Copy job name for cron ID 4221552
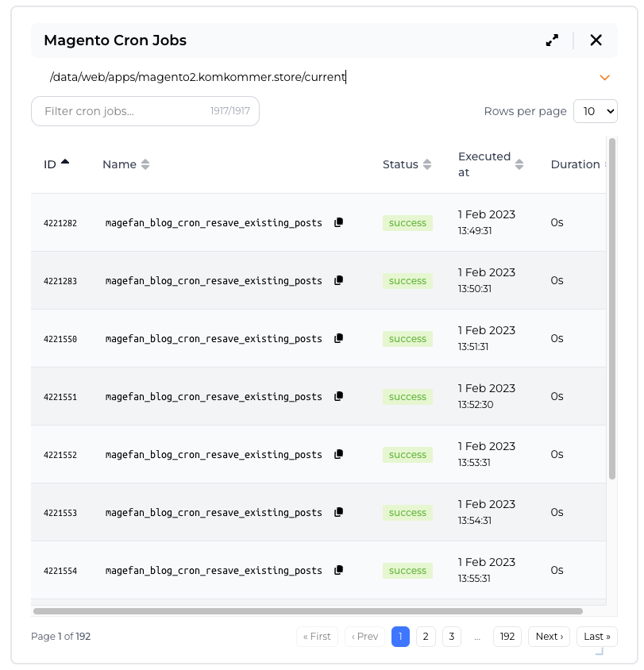The image size is (644, 670). click(x=338, y=454)
